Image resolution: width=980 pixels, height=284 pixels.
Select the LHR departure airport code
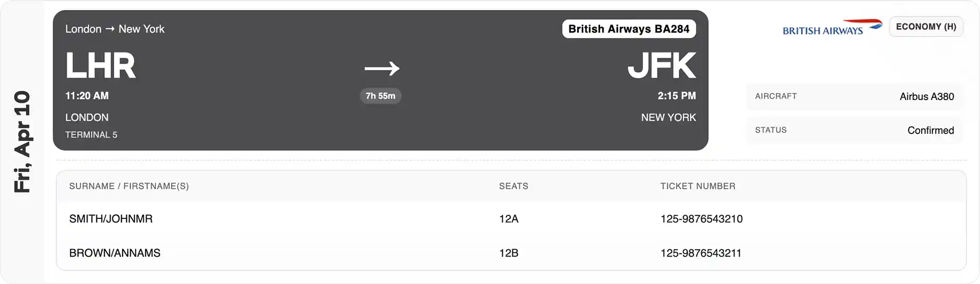click(101, 66)
